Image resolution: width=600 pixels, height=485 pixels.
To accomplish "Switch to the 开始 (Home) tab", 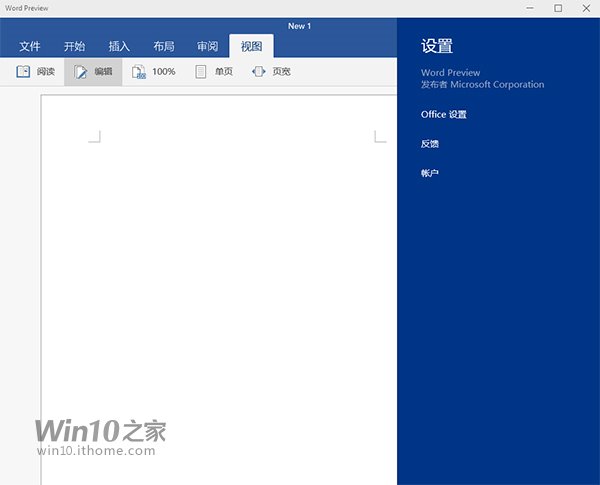I will 74,46.
